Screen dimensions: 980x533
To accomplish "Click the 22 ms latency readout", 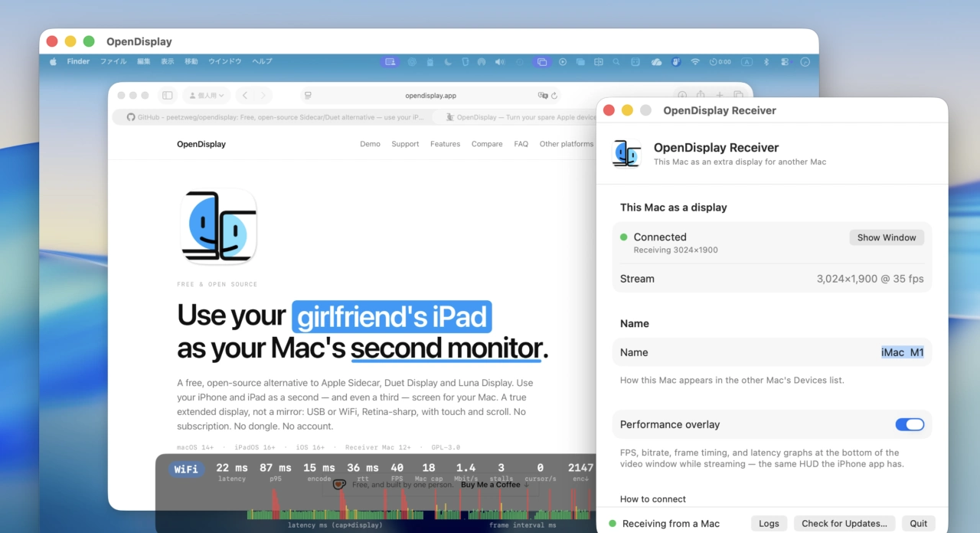I will [232, 472].
